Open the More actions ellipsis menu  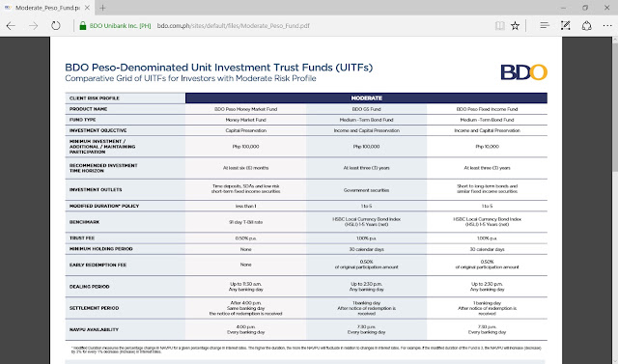click(x=607, y=26)
